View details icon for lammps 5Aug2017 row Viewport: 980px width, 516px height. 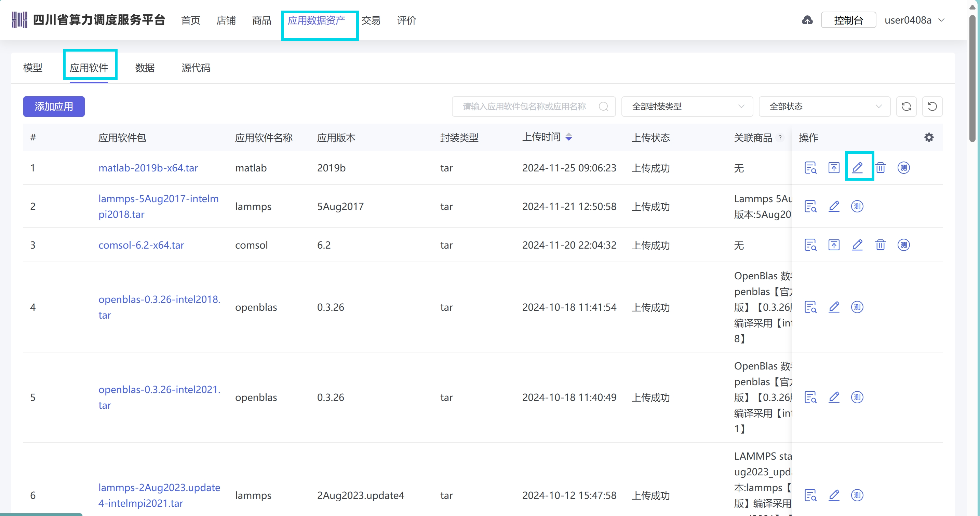[810, 206]
